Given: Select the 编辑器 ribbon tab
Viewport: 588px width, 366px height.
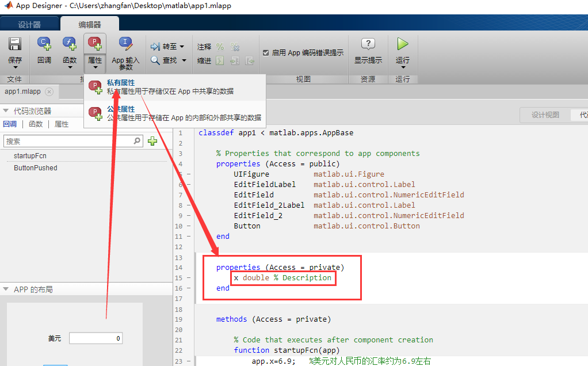Looking at the screenshot, I should 90,25.
